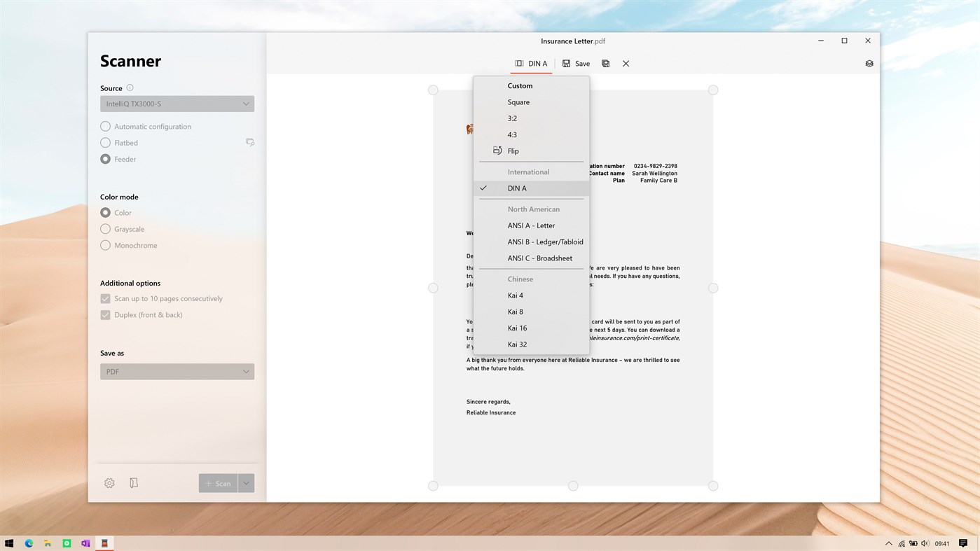
Task: Toggle Duplex (front & back) checkbox
Action: pos(105,315)
